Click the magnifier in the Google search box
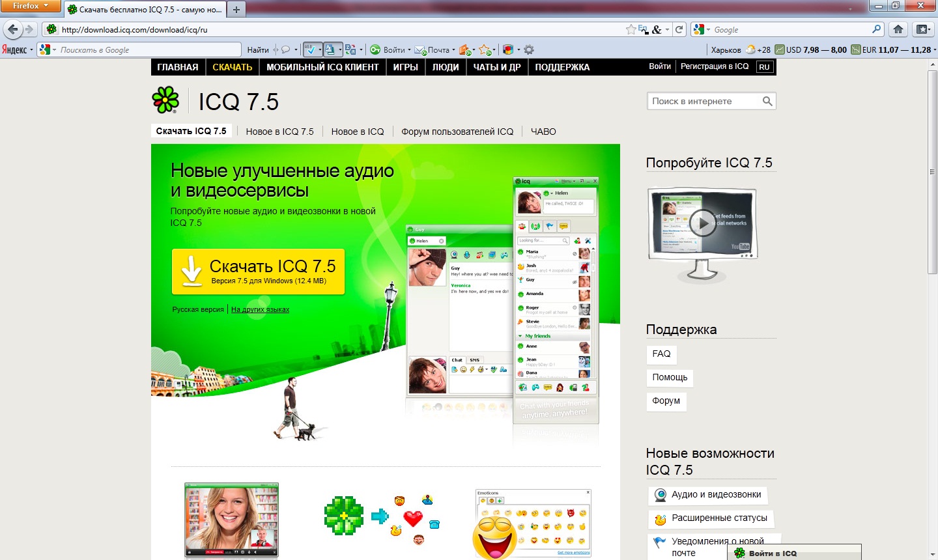The height and width of the screenshot is (560, 938). [x=877, y=29]
